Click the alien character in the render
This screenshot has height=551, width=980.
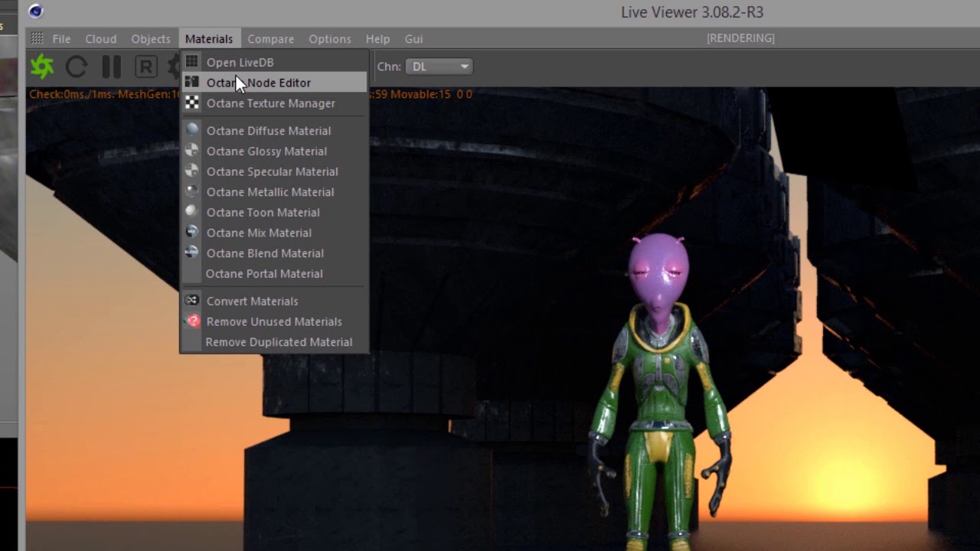tap(658, 390)
